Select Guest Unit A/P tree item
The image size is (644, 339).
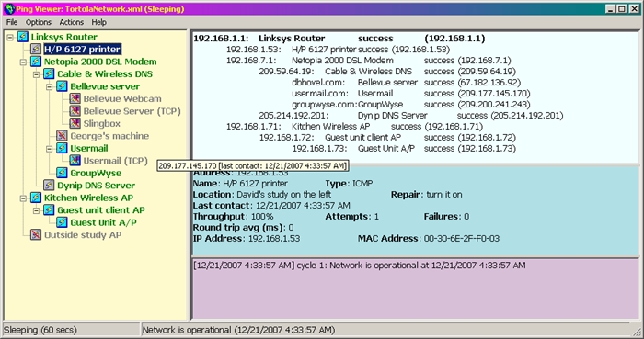tap(103, 222)
